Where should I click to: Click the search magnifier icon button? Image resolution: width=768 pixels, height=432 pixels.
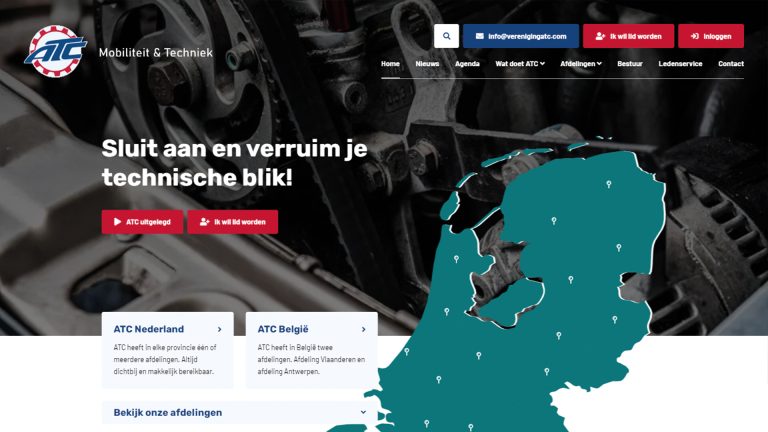point(446,36)
